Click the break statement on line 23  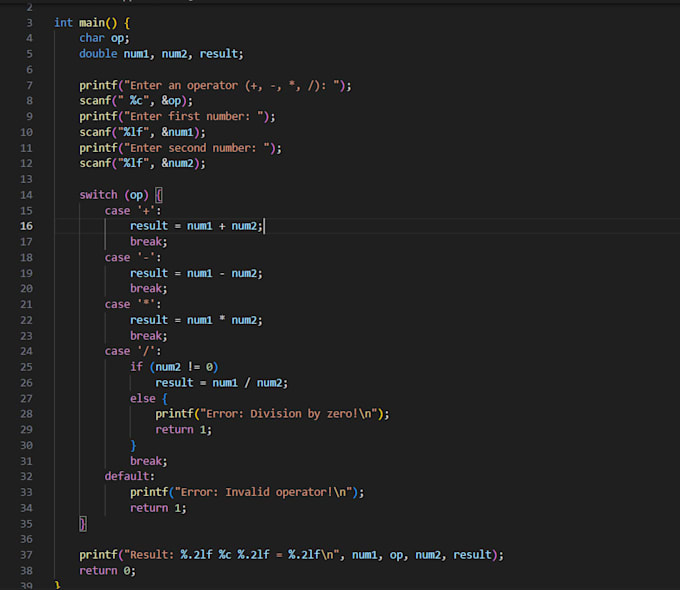point(149,336)
